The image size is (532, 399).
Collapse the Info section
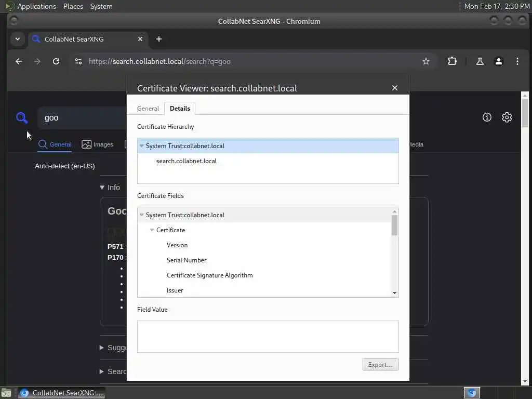tap(110, 188)
